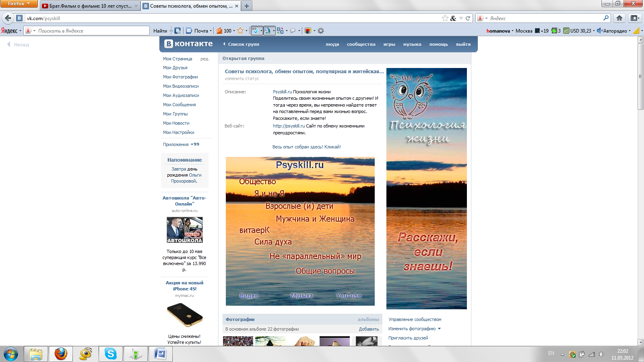Click Добавить in photos section

pyautogui.click(x=369, y=329)
